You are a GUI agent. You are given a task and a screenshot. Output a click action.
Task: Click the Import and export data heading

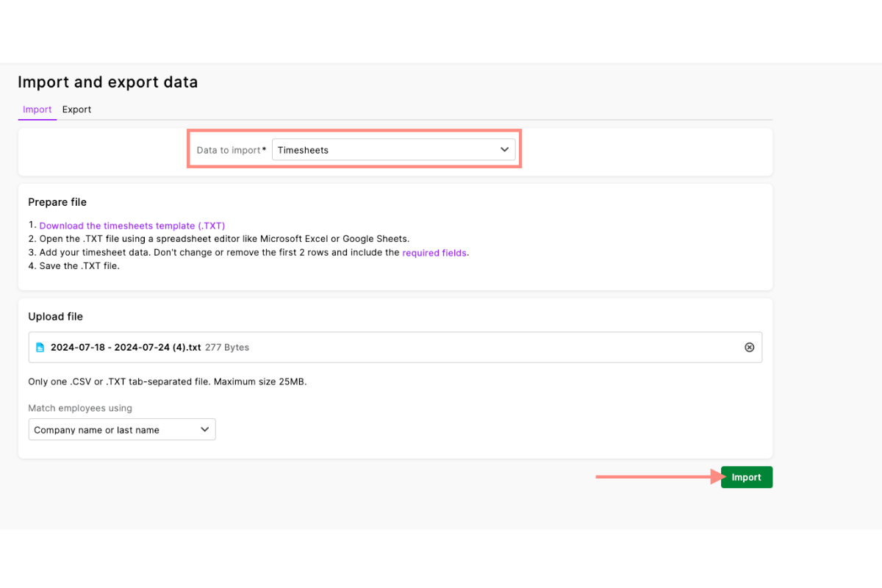107,82
